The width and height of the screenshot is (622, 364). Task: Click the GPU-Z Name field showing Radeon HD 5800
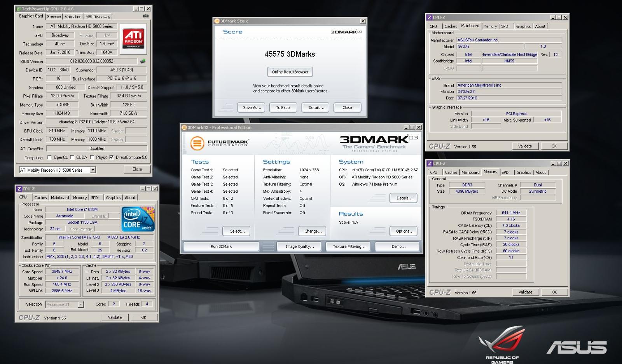(x=82, y=26)
